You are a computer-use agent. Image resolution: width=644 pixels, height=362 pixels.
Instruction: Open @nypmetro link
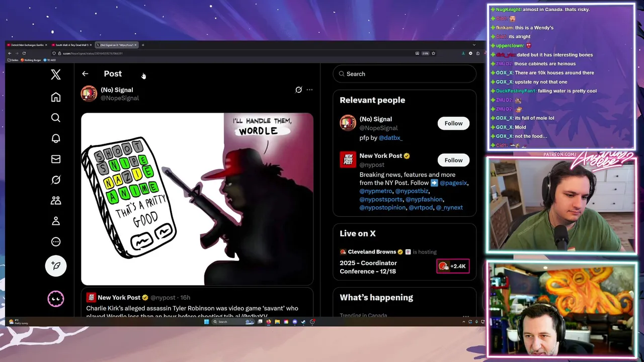376,191
